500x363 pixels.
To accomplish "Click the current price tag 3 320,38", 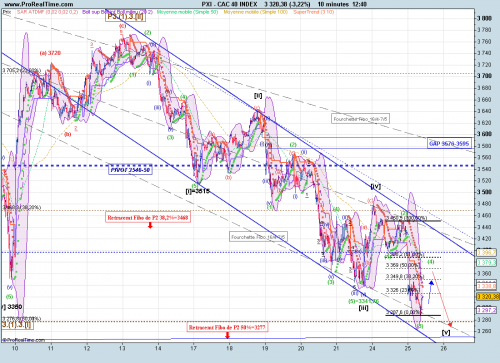I will (x=488, y=297).
